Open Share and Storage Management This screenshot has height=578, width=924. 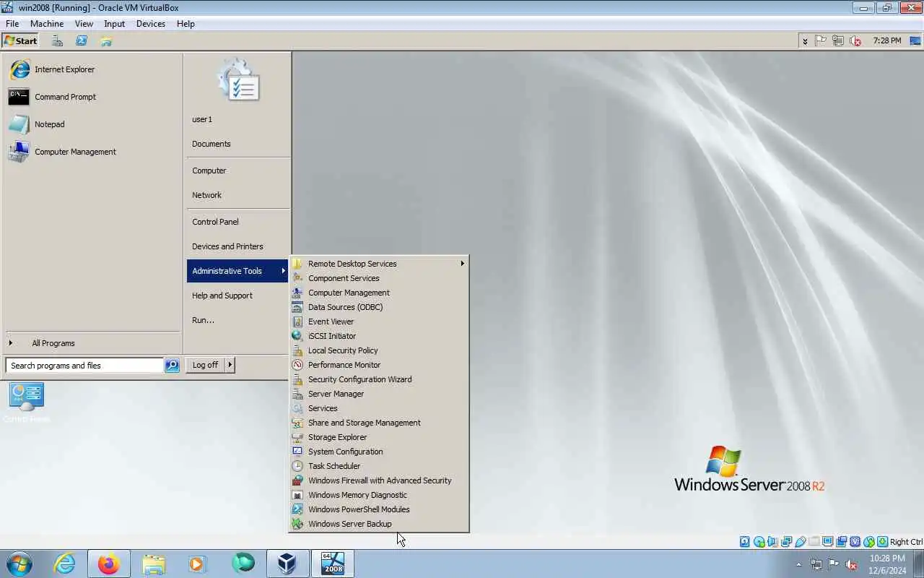click(378, 423)
